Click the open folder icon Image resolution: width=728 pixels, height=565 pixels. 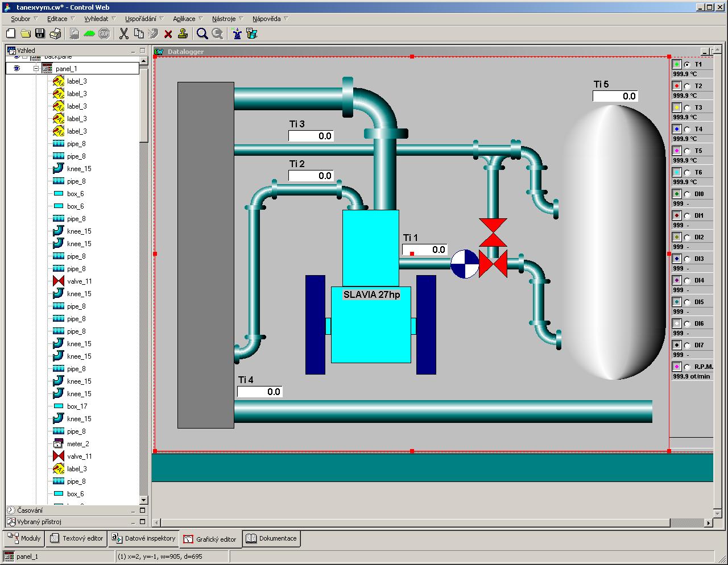tap(26, 34)
